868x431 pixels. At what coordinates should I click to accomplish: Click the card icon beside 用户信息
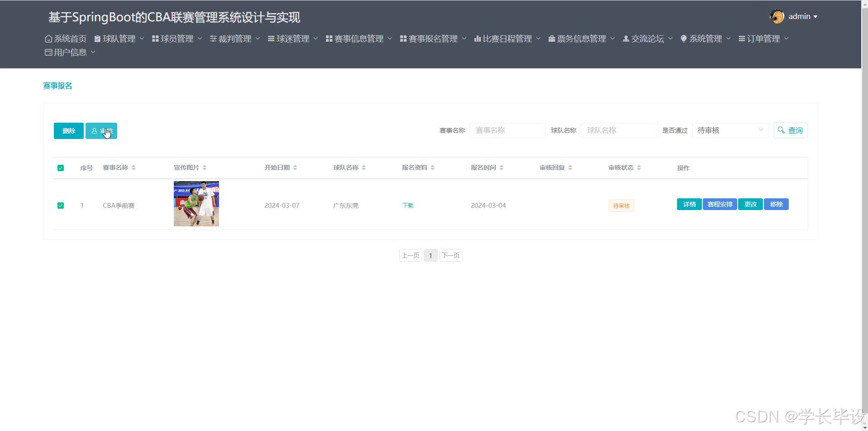point(48,53)
